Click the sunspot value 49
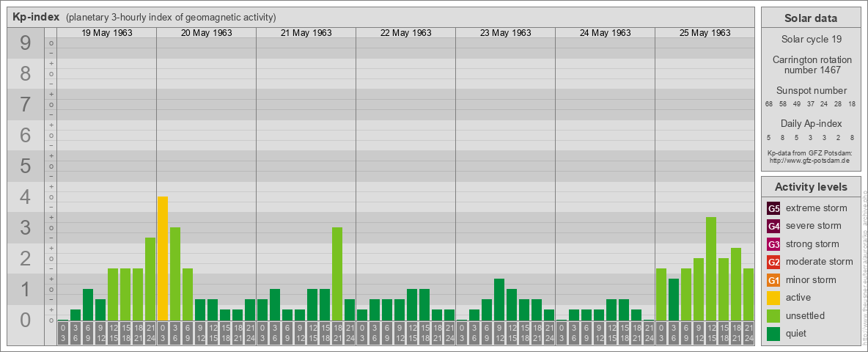 797,104
